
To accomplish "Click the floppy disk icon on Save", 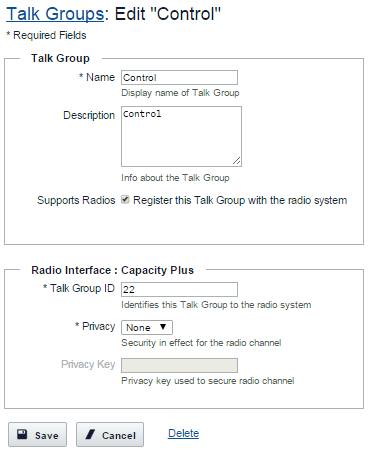I will coord(22,434).
